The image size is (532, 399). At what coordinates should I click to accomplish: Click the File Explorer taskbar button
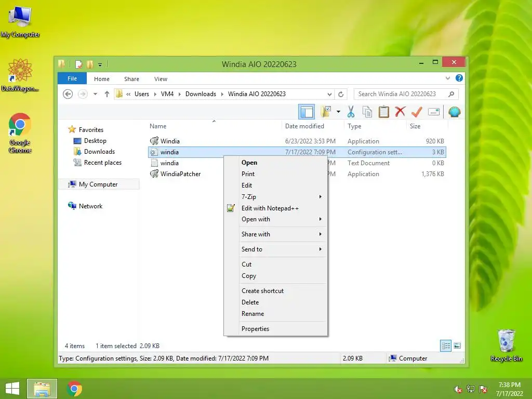tap(42, 389)
